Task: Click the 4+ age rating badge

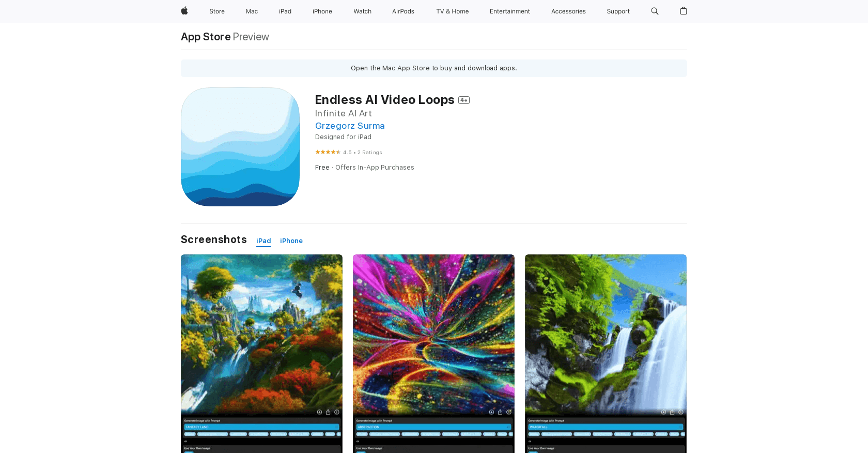Action: pyautogui.click(x=464, y=100)
